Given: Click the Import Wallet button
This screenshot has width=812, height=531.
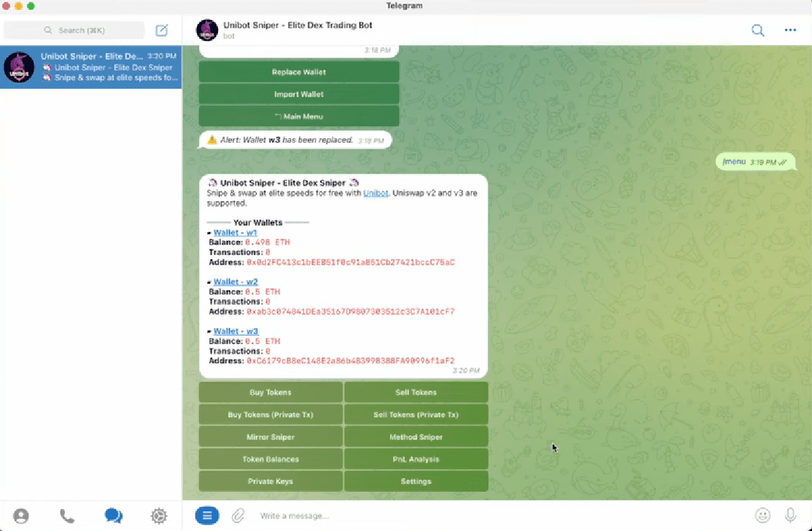Looking at the screenshot, I should click(299, 94).
